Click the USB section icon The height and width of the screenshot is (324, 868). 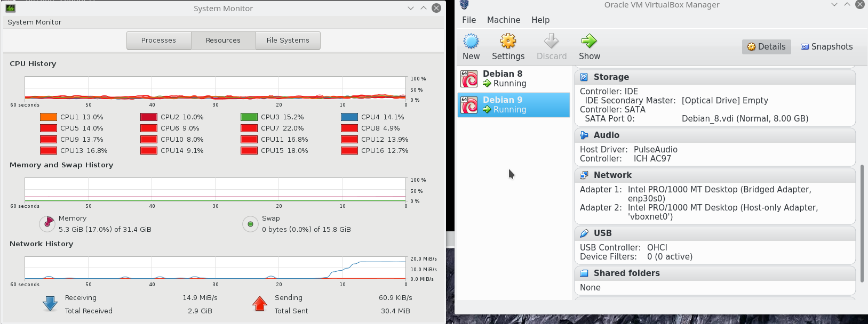tap(584, 233)
